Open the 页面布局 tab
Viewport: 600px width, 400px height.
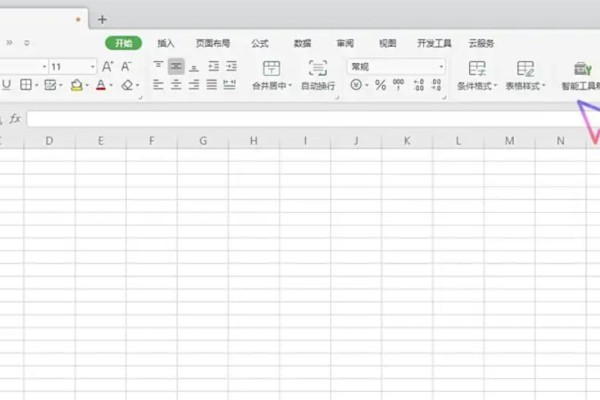213,43
